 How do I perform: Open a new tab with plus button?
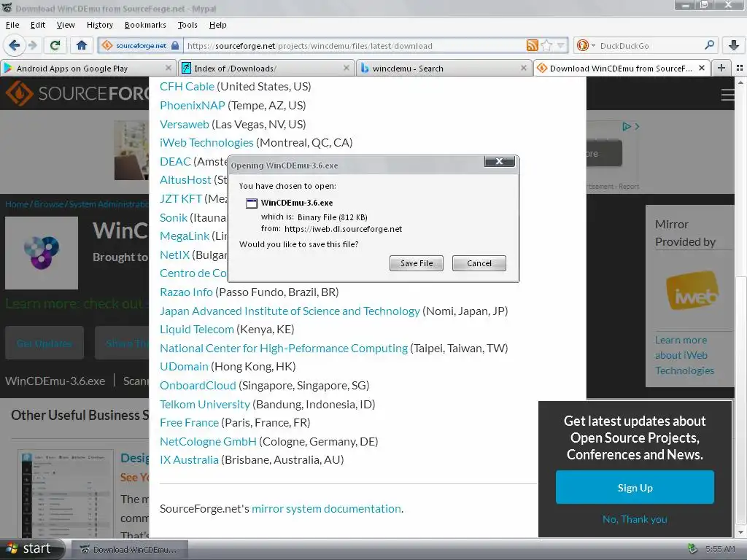click(721, 68)
